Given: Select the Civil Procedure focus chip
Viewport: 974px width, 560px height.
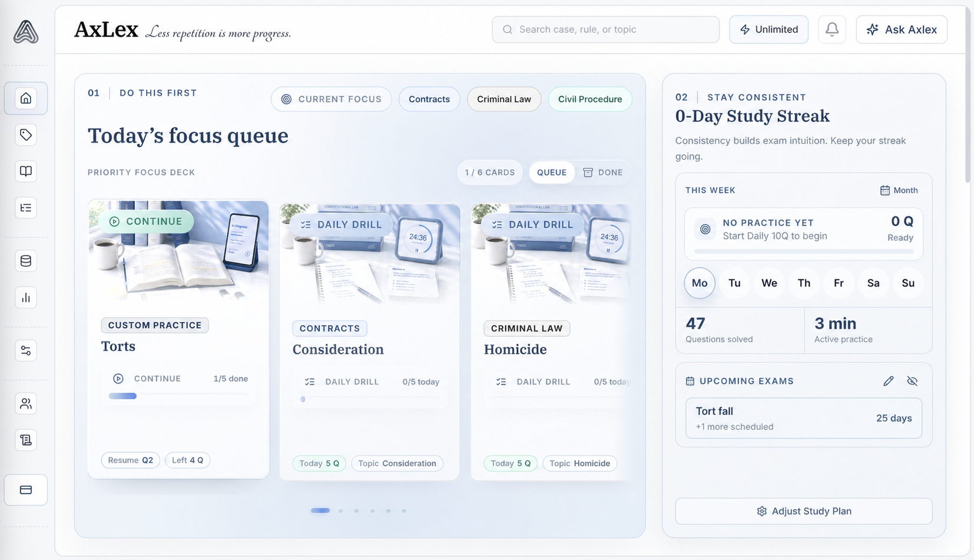Looking at the screenshot, I should tap(590, 99).
